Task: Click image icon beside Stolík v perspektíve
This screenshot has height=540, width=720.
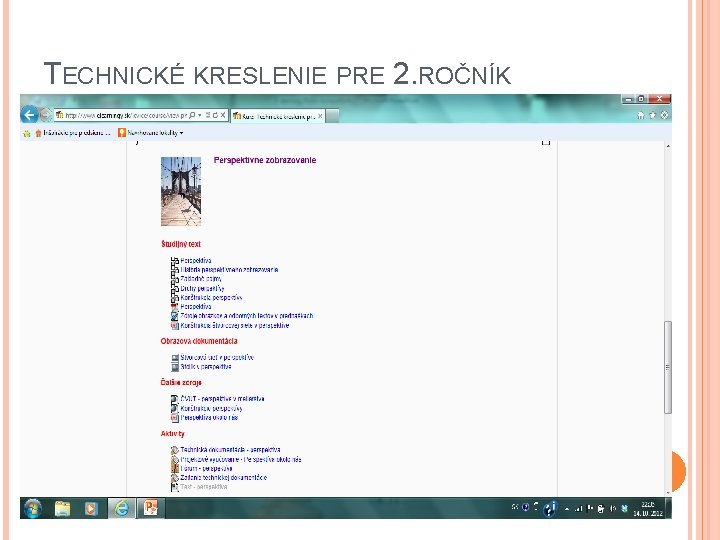Action: point(175,367)
